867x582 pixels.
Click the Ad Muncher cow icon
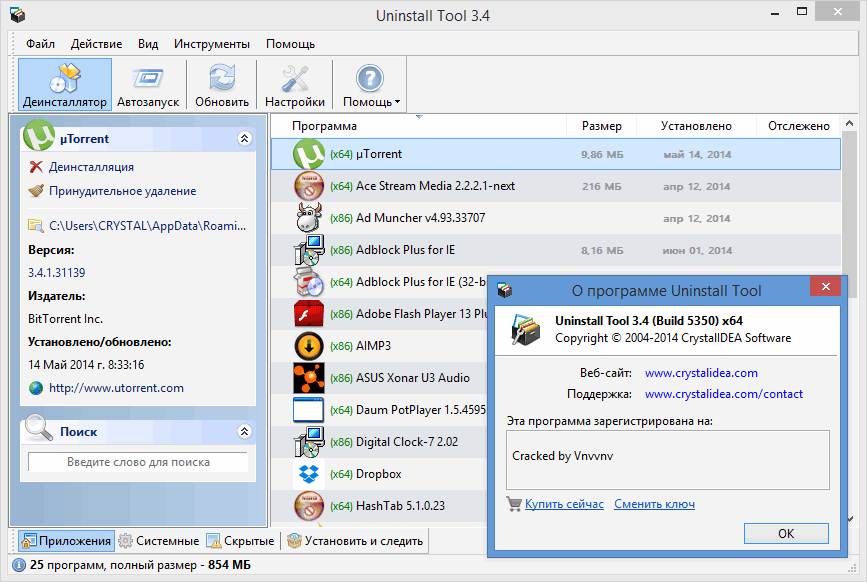[309, 218]
